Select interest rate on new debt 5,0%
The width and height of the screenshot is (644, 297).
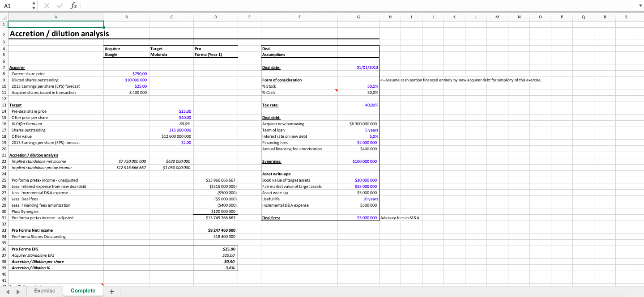coord(358,136)
